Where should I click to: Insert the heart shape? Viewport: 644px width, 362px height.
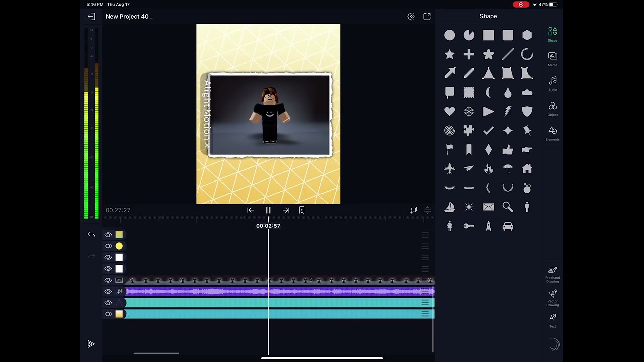click(x=449, y=112)
